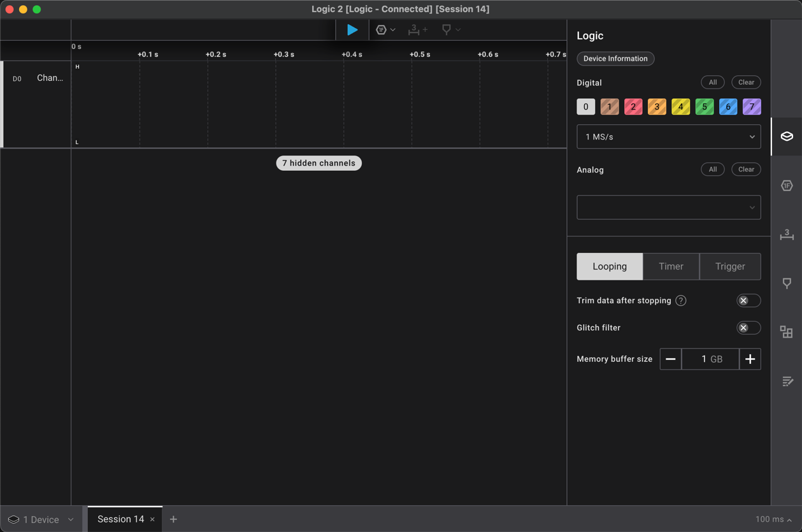
Task: Select the Trigger capture mode tab
Action: pos(730,266)
